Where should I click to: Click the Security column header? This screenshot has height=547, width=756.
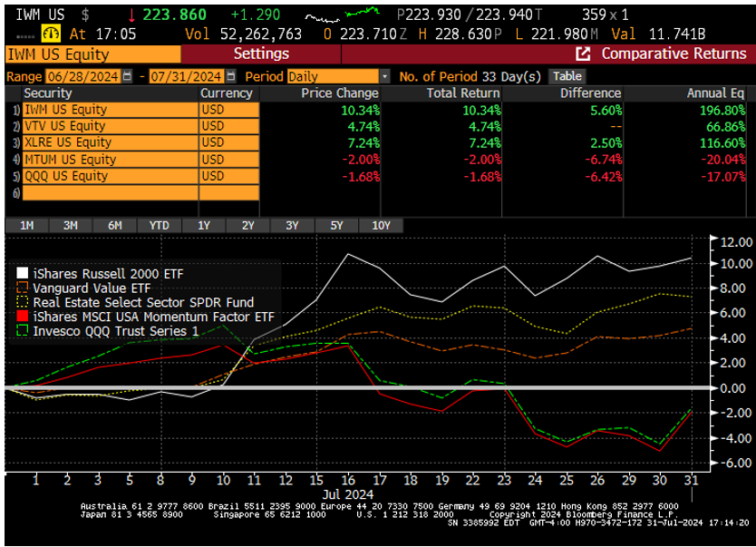click(x=48, y=93)
